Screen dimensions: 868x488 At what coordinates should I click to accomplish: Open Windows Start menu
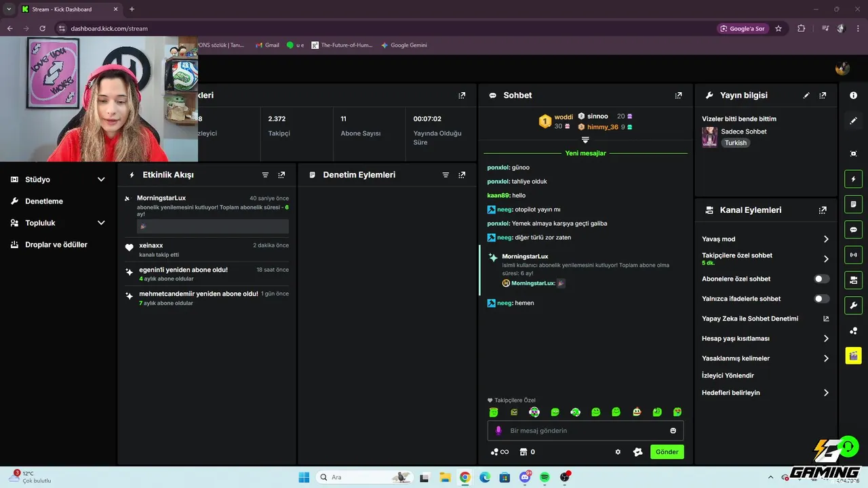304,477
